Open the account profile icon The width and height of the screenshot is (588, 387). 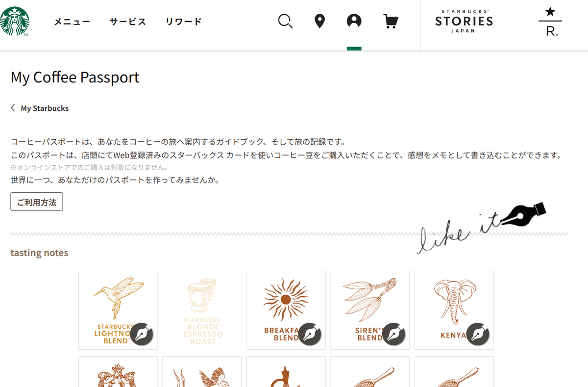point(354,21)
